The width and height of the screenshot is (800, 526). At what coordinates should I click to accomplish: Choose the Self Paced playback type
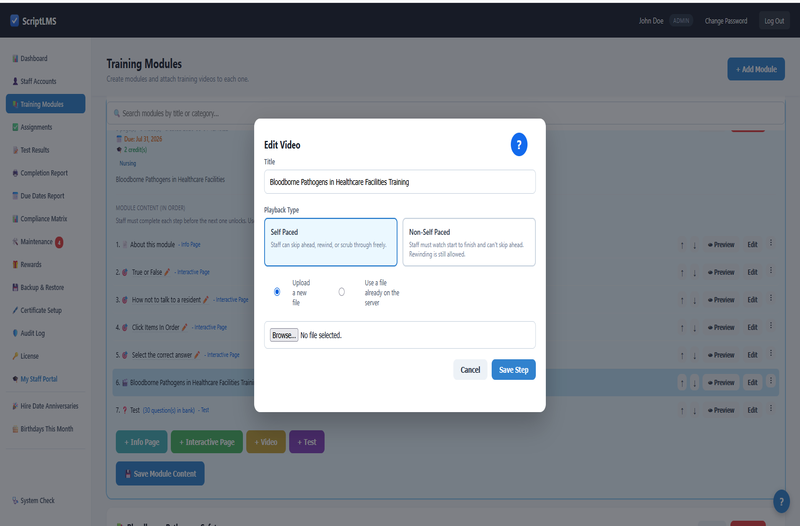(x=331, y=242)
